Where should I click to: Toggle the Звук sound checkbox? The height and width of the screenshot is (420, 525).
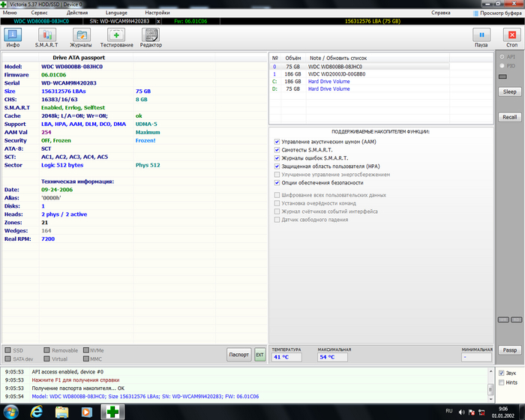click(502, 373)
